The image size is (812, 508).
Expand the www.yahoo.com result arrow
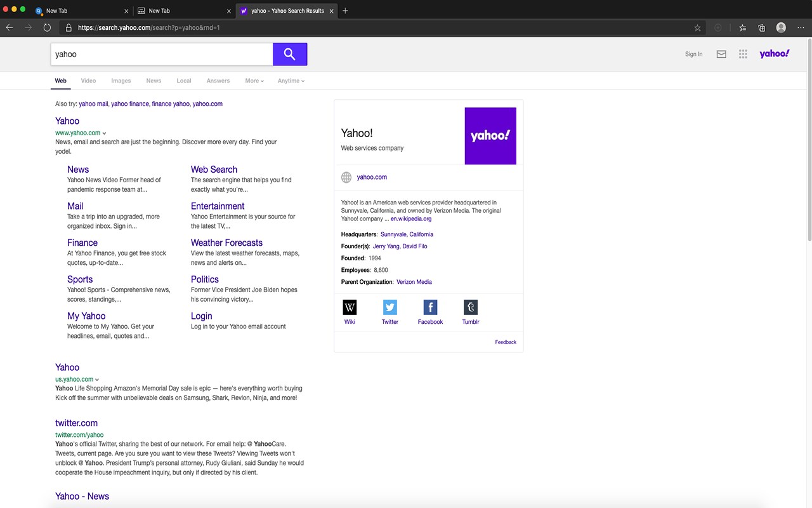click(x=105, y=133)
